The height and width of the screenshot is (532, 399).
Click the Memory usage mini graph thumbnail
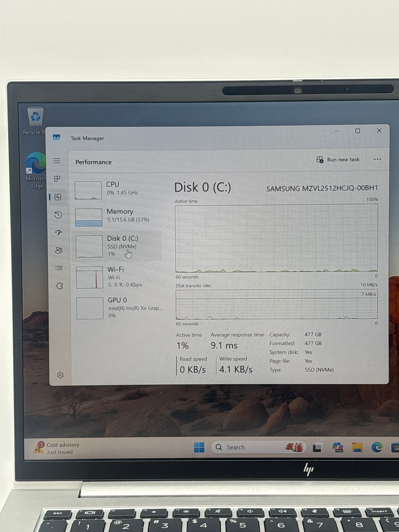[89, 217]
